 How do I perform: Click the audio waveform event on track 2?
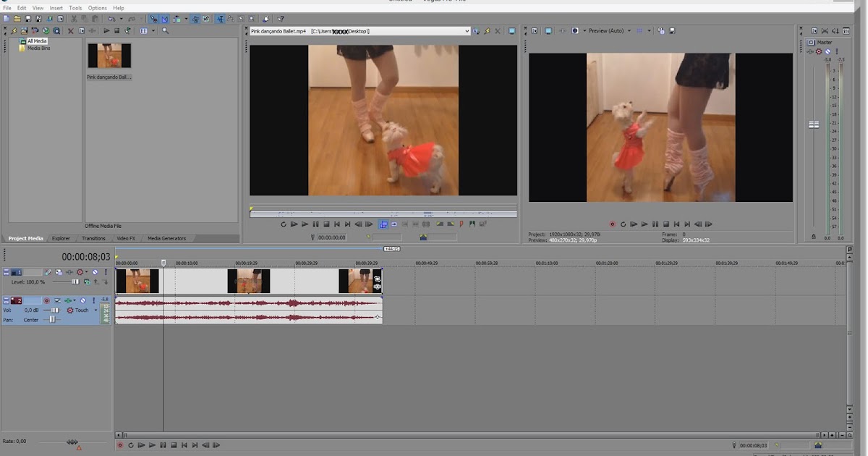pos(248,310)
